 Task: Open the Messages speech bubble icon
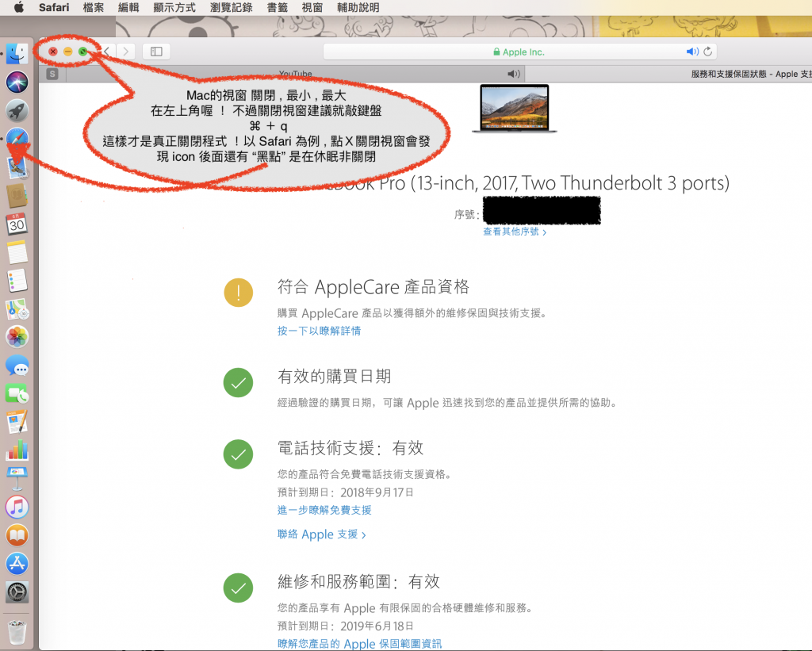coord(17,366)
